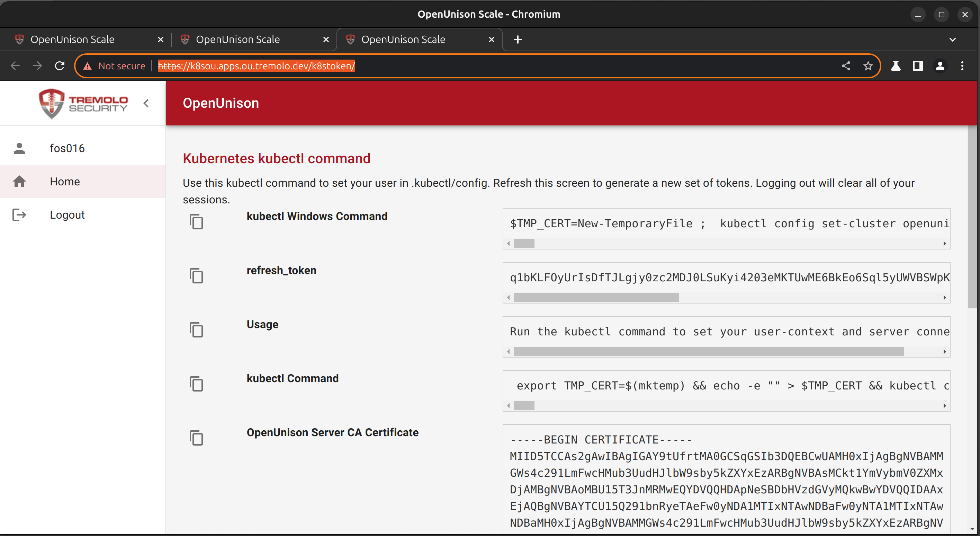Click the Not secure site warning
The width and height of the screenshot is (980, 536).
pos(115,66)
